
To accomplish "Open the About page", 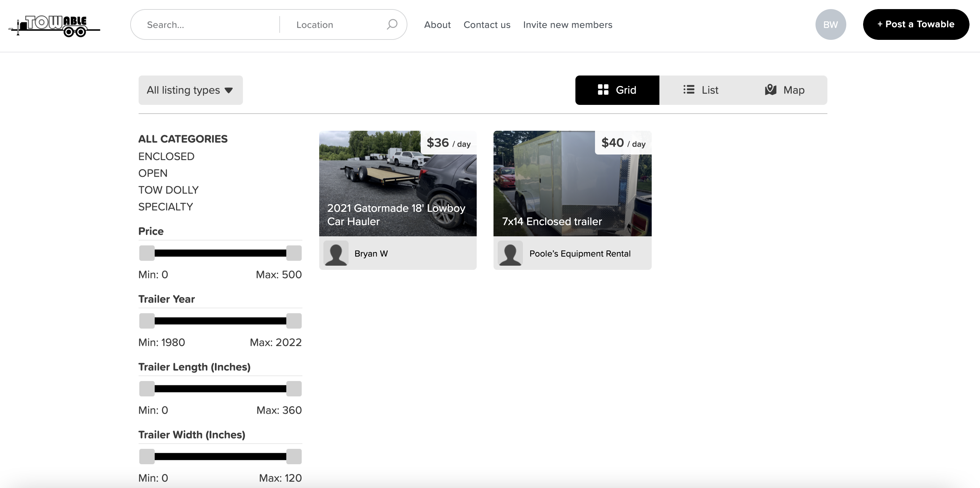I will [437, 24].
